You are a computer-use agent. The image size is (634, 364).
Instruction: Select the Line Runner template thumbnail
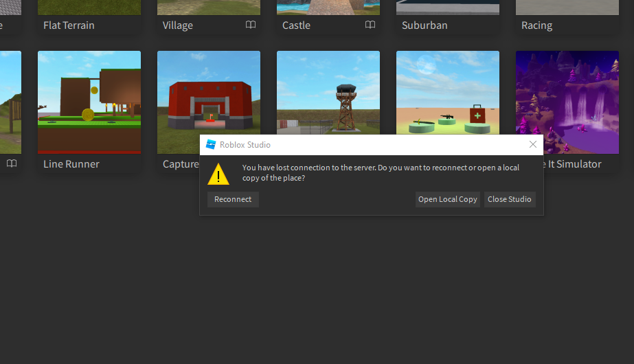coord(89,102)
